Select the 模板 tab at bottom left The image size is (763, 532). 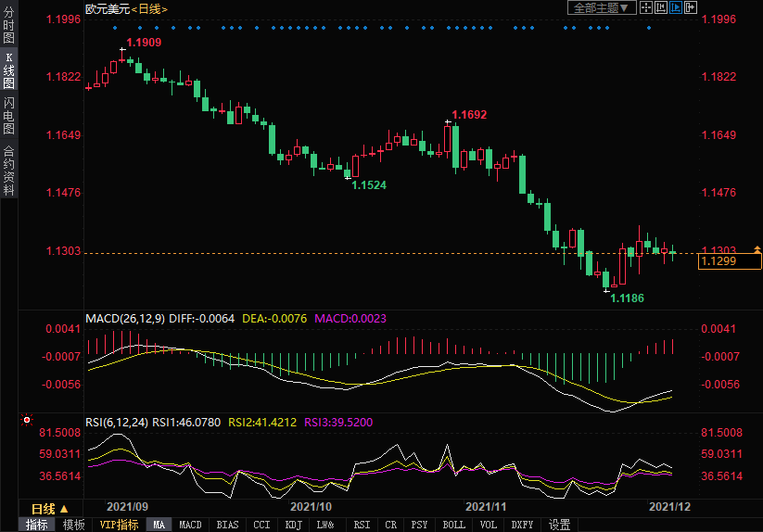point(73,525)
